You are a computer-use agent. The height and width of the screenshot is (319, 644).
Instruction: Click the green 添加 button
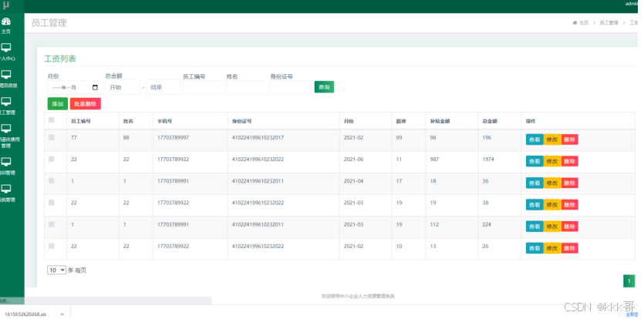(58, 104)
